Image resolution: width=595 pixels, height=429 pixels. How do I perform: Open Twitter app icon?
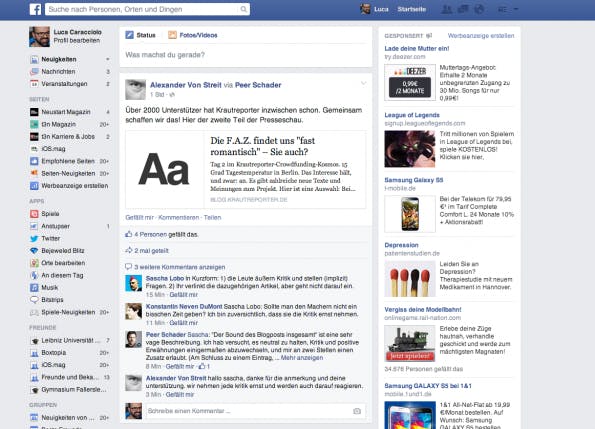coord(34,238)
